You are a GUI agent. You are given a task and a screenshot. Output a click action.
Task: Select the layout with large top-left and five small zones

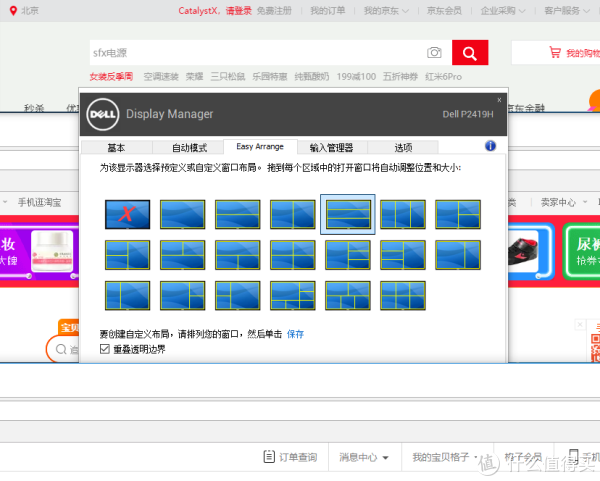pyautogui.click(x=293, y=295)
